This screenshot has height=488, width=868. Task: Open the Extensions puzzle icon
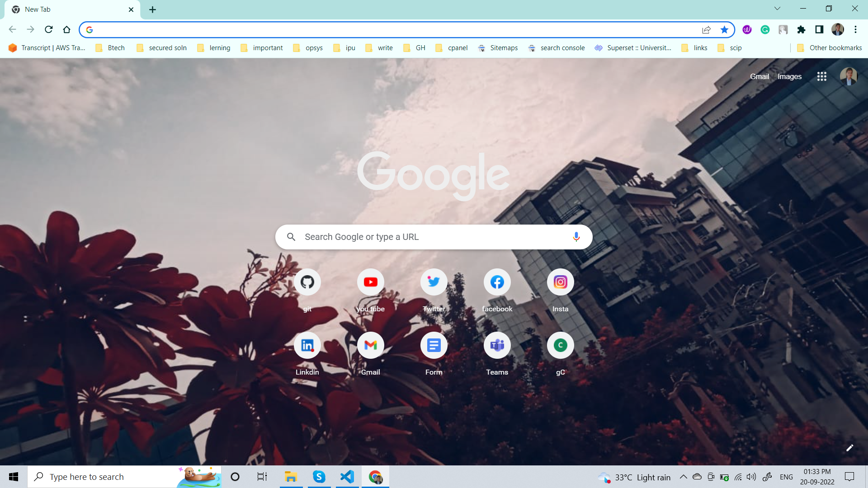(801, 30)
